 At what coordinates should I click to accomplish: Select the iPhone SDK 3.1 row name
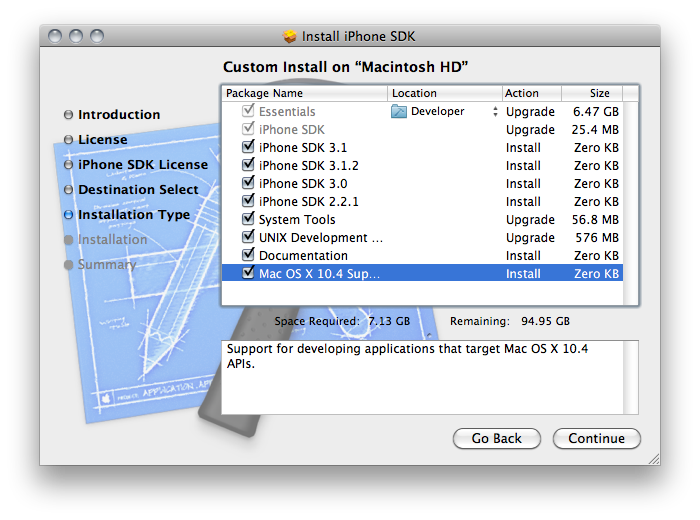point(303,148)
